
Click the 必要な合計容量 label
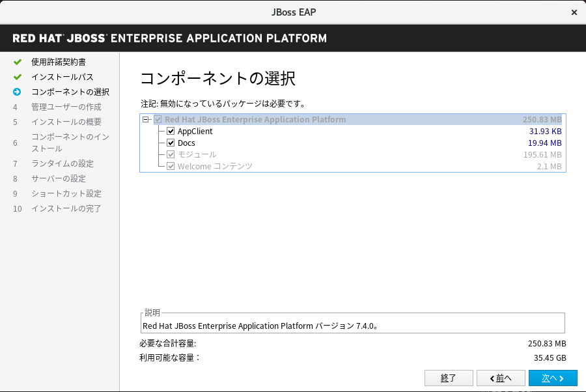pos(168,343)
